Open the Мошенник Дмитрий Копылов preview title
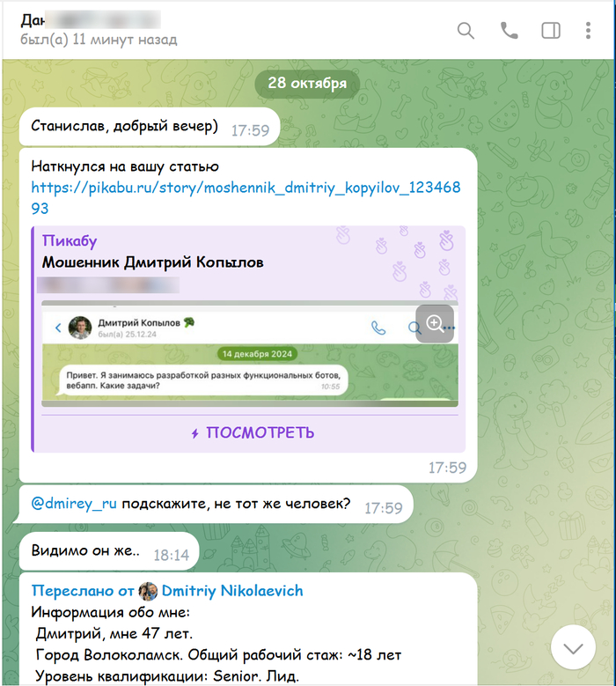 (152, 262)
